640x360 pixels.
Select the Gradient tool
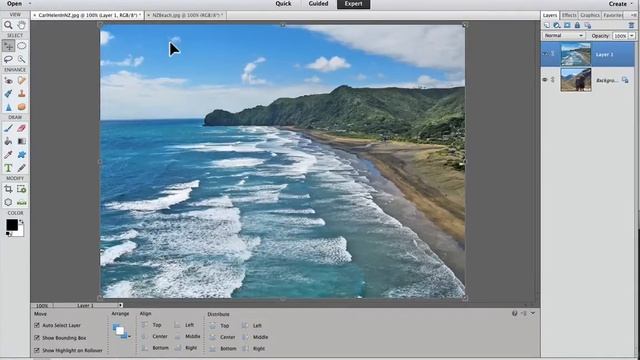[22, 141]
